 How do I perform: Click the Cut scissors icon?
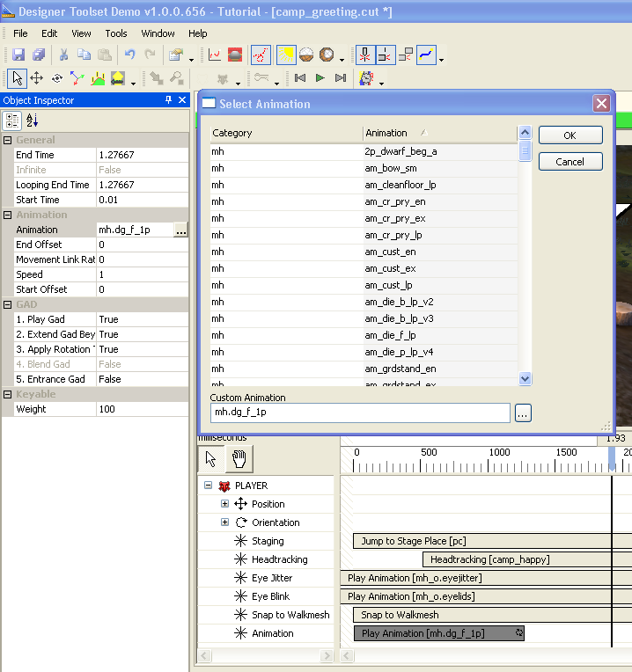point(64,55)
